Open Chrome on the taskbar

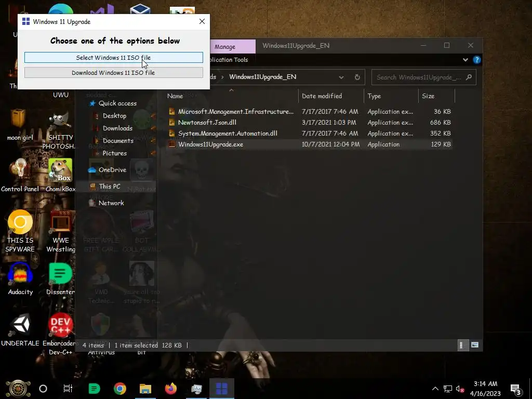coord(120,389)
